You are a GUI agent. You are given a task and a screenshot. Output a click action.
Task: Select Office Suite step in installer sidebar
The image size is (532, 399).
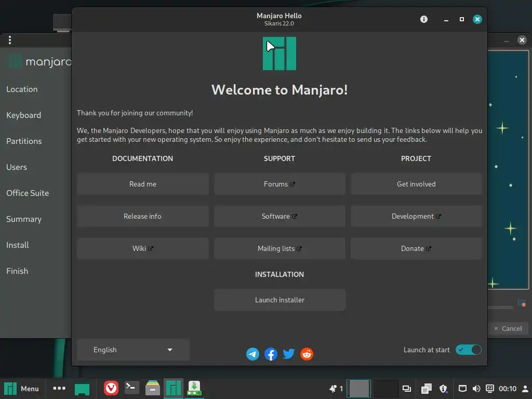click(x=28, y=193)
